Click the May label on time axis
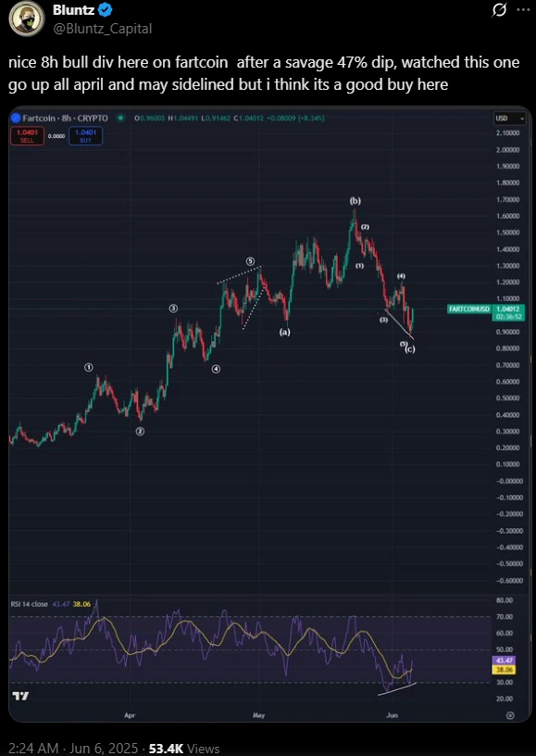 258,715
